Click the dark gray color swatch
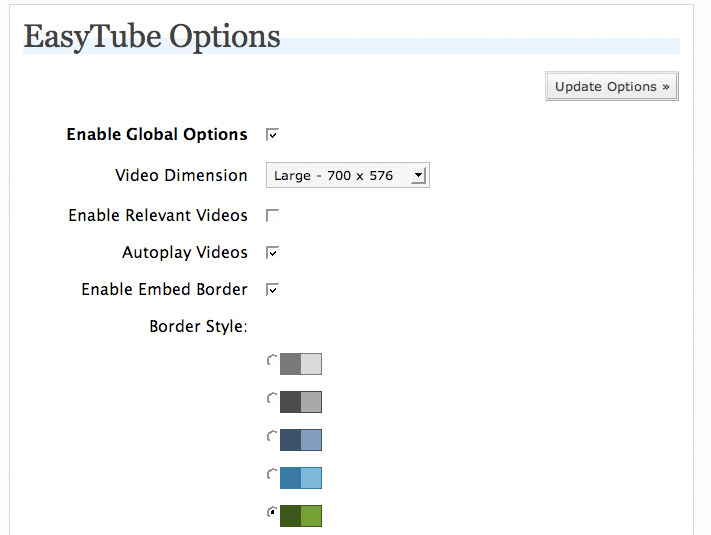This screenshot has height=535, width=711. pos(301,402)
